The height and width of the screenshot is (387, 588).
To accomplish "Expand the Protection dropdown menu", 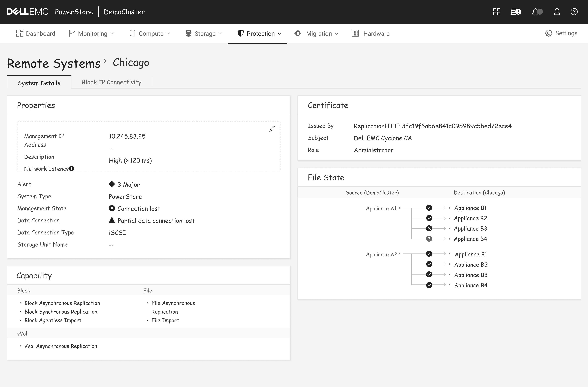I will click(259, 34).
